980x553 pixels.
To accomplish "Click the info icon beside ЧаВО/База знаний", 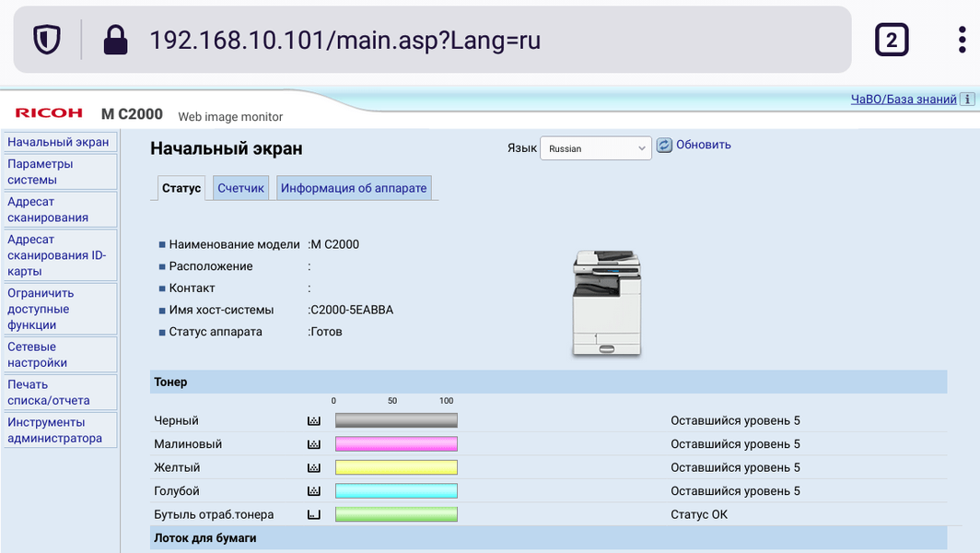I will pos(967,99).
